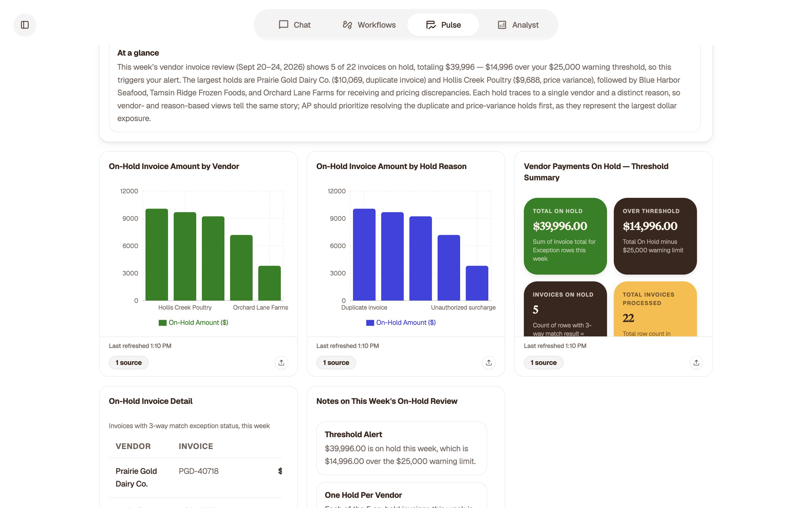Open the Chat tab
Screen dimensions: 812x508
tap(295, 25)
